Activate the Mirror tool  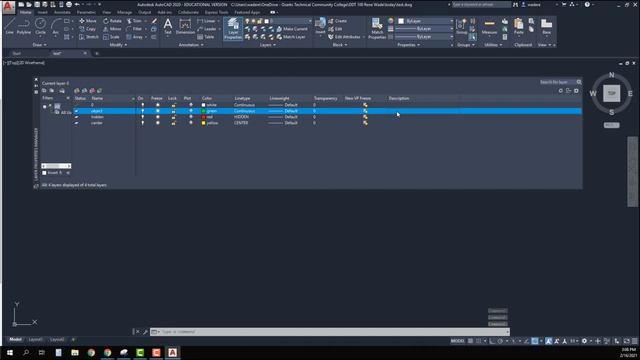[x=112, y=29]
